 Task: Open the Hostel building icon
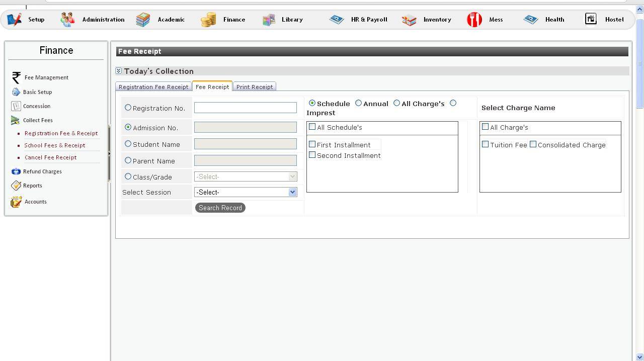coord(591,19)
